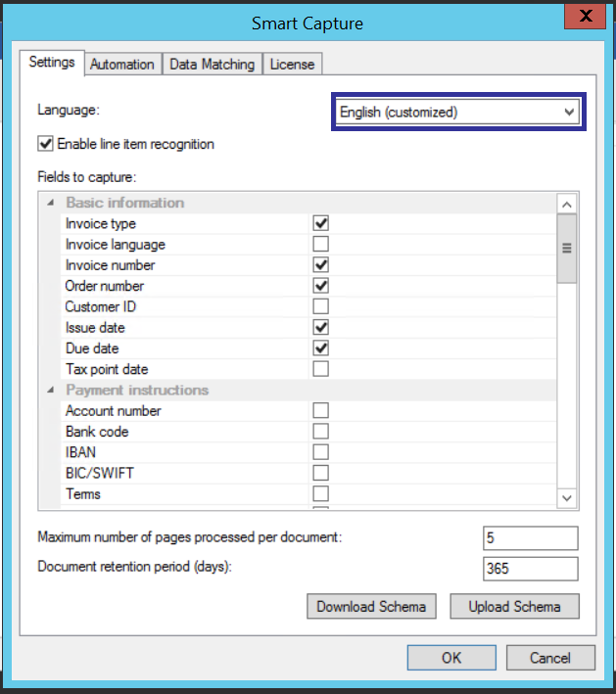The width and height of the screenshot is (616, 694).
Task: Uncheck the Due date checkbox
Action: click(x=320, y=348)
